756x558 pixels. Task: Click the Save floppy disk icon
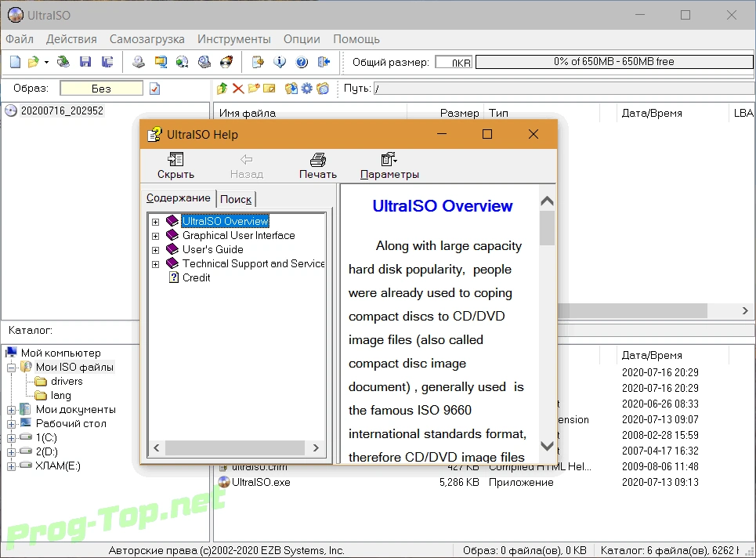(85, 62)
